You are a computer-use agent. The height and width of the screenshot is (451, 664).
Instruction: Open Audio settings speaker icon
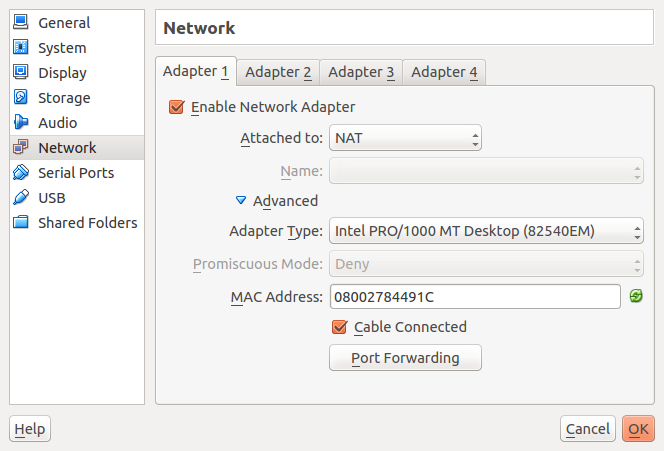[21, 123]
